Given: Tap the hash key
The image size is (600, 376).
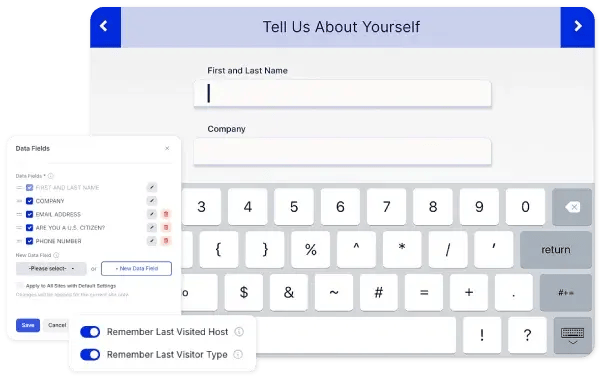Looking at the screenshot, I should click(x=379, y=293).
